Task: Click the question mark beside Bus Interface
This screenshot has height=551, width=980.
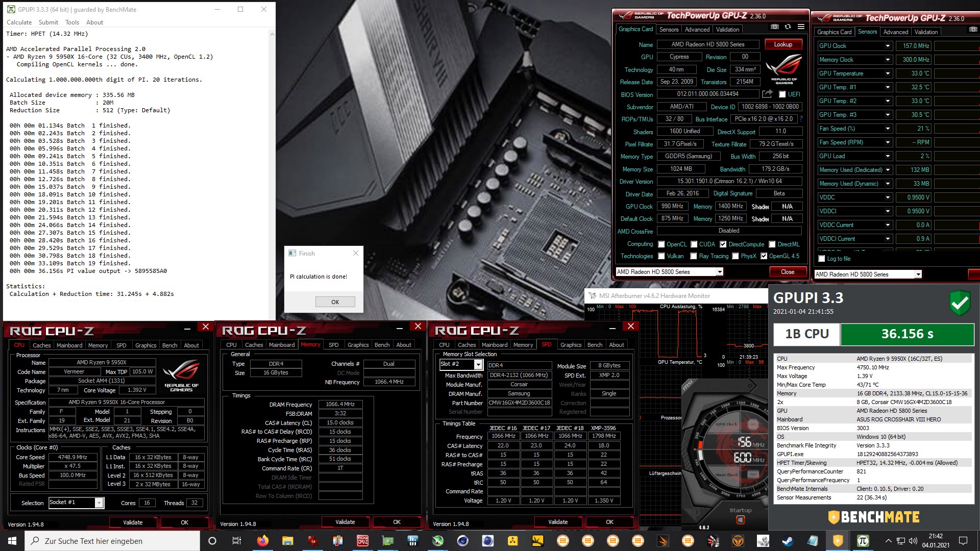Action: [x=801, y=119]
